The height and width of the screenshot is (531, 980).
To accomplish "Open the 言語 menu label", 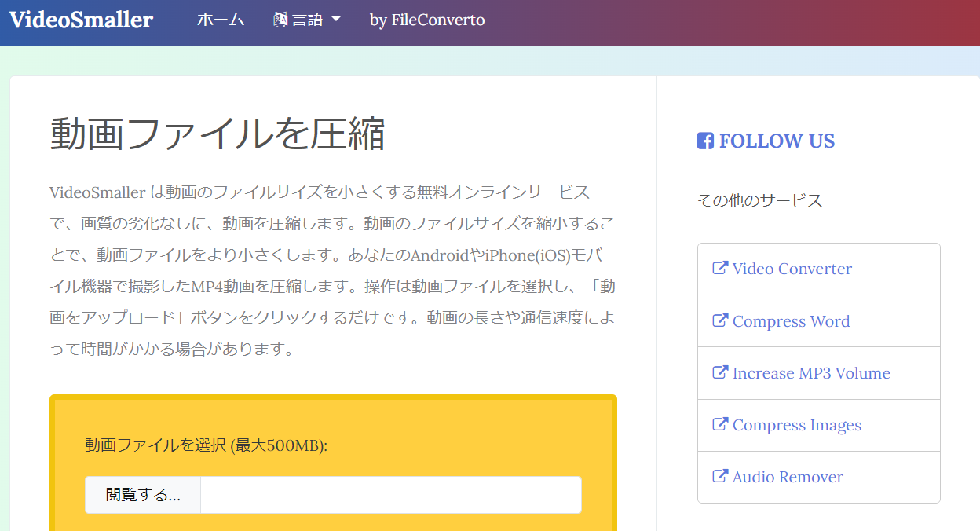I will [x=308, y=20].
